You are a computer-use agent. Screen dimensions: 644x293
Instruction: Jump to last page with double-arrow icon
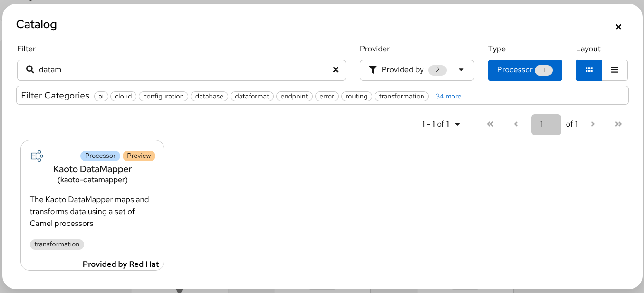coord(618,124)
